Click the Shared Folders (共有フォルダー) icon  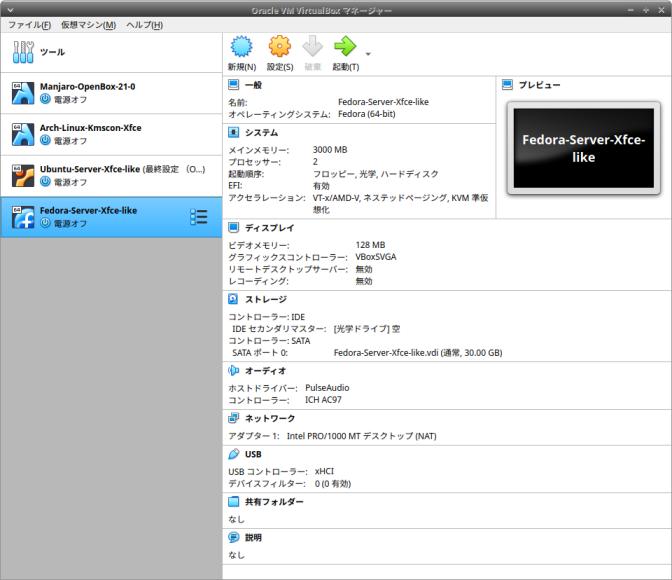[x=234, y=502]
